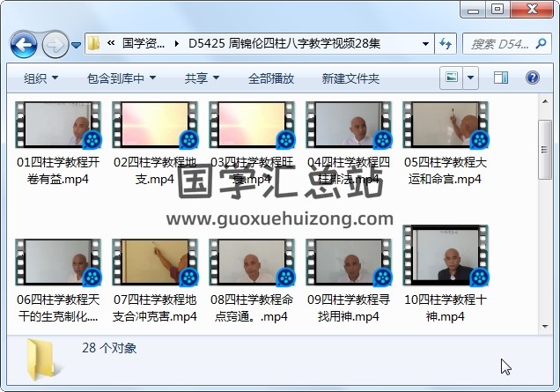Select the 07四柱学教程地支合冲克害.mp4 thumbnail
This screenshot has height=392, width=560.
[x=155, y=263]
